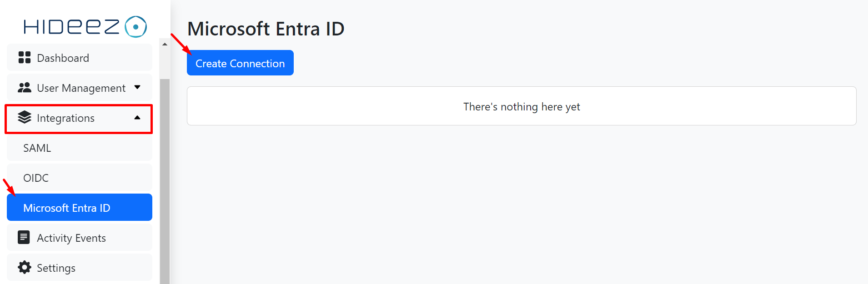Open Activity Events label
This screenshot has width=868, height=284.
(x=71, y=238)
